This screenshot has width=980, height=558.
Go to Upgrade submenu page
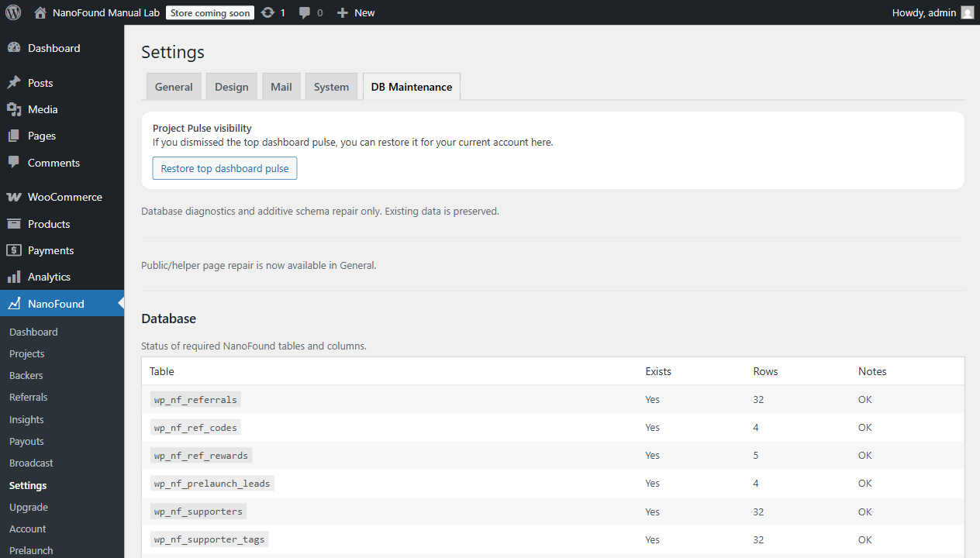[29, 507]
